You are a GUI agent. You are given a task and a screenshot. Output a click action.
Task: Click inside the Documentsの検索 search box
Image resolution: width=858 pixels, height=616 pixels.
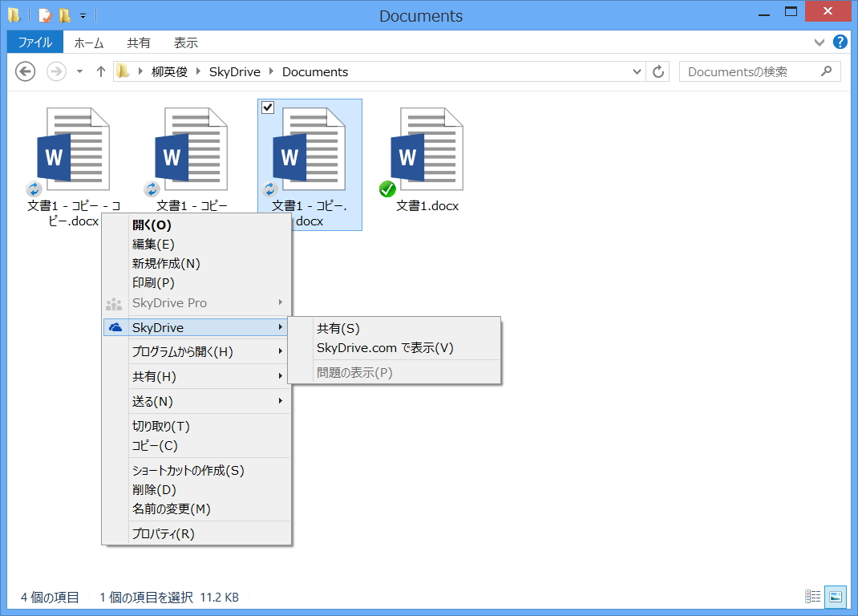tap(754, 71)
